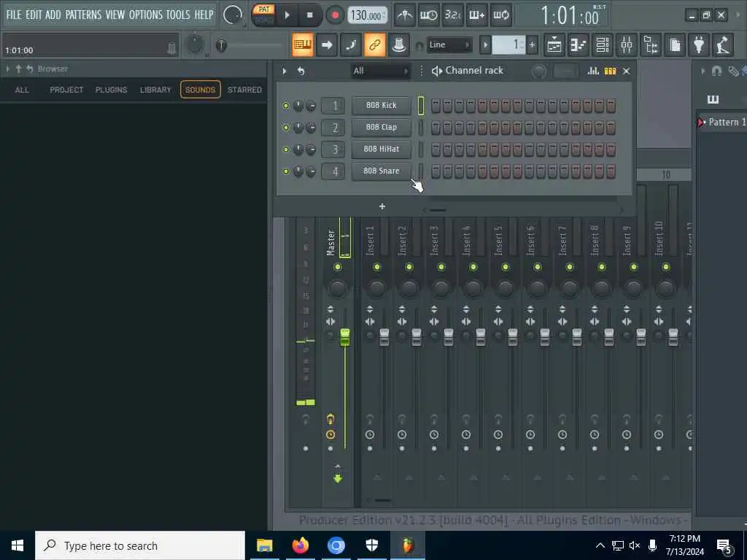Open the plugin picker plug icon

tap(699, 45)
